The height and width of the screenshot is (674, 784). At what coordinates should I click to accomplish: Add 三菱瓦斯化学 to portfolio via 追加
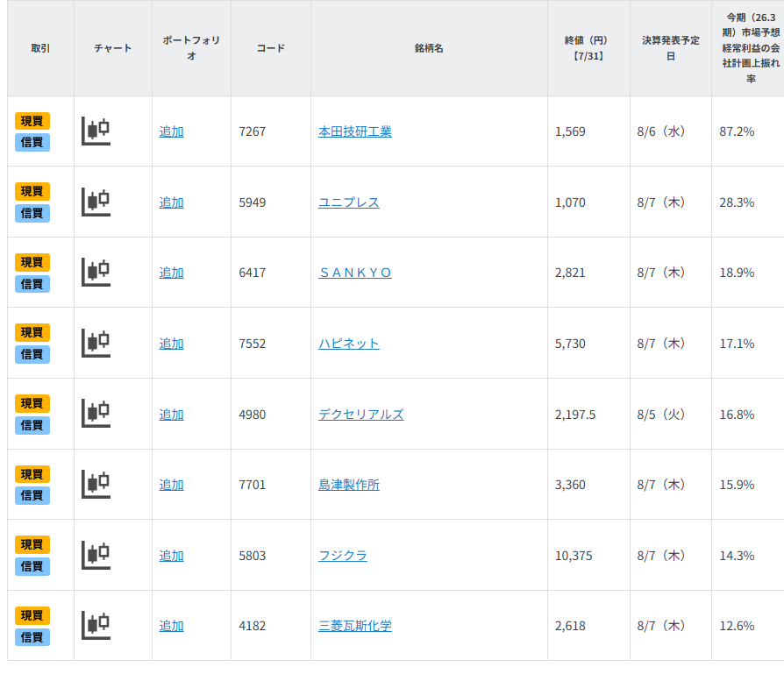(172, 626)
